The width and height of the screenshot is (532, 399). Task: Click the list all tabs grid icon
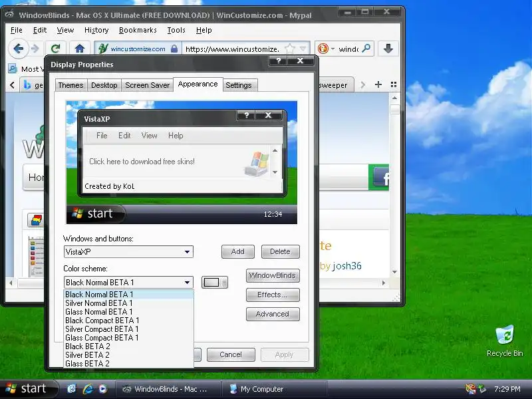[394, 84]
